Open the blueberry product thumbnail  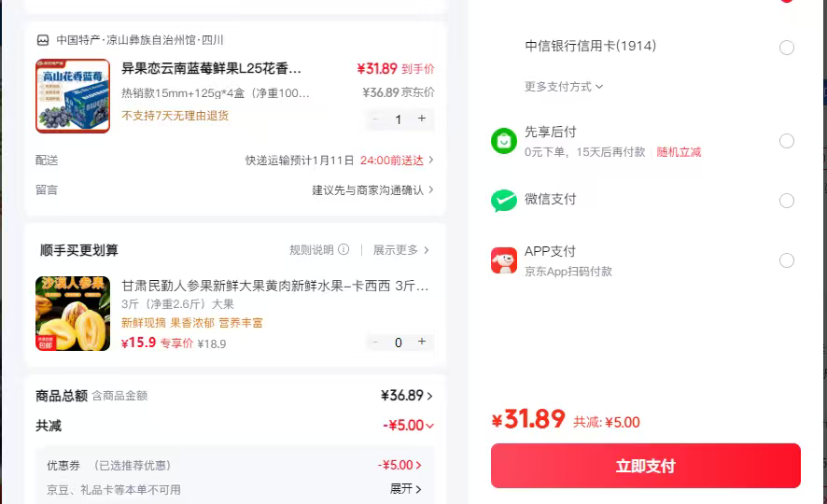[73, 95]
